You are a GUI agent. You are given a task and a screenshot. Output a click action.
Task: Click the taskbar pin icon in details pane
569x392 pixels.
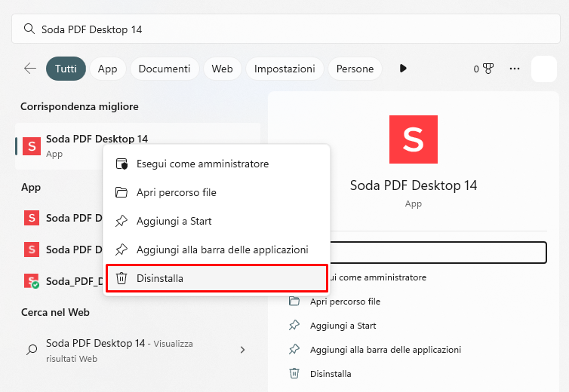point(294,350)
